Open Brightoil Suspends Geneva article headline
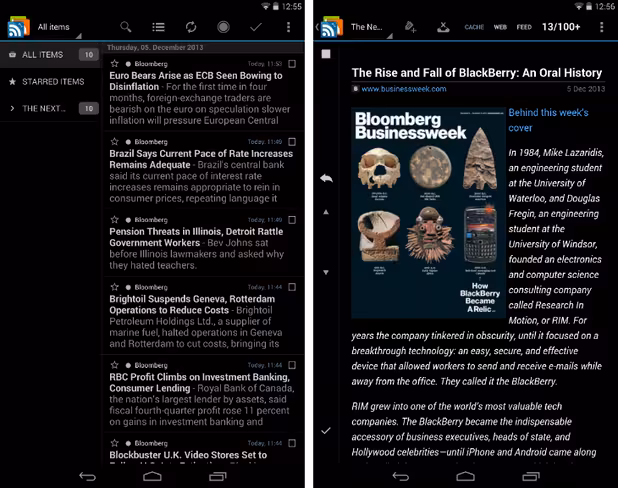 coord(192,304)
